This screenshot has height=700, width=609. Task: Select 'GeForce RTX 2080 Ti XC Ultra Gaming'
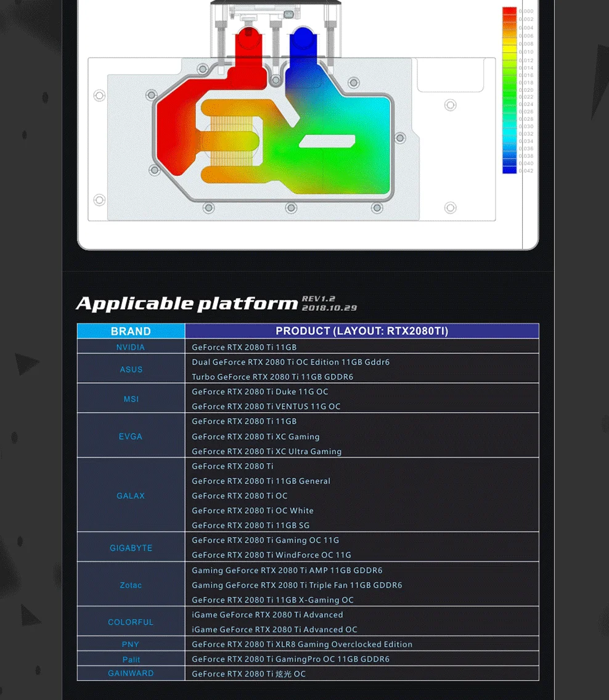pos(267,451)
